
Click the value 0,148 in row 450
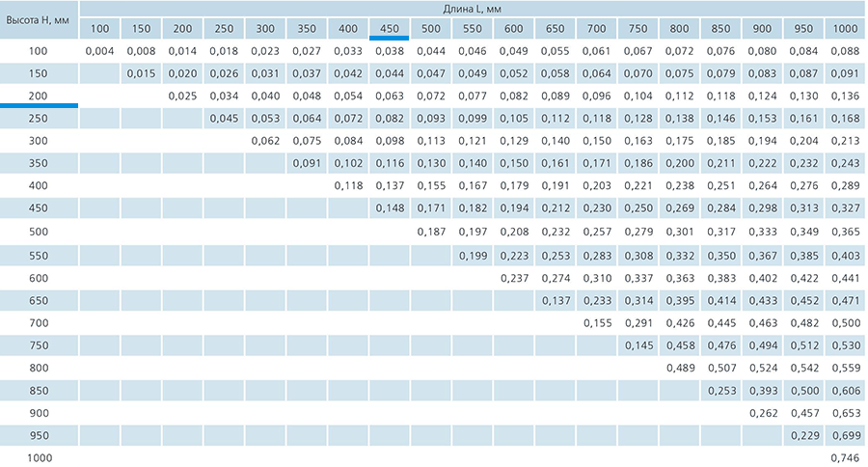390,208
